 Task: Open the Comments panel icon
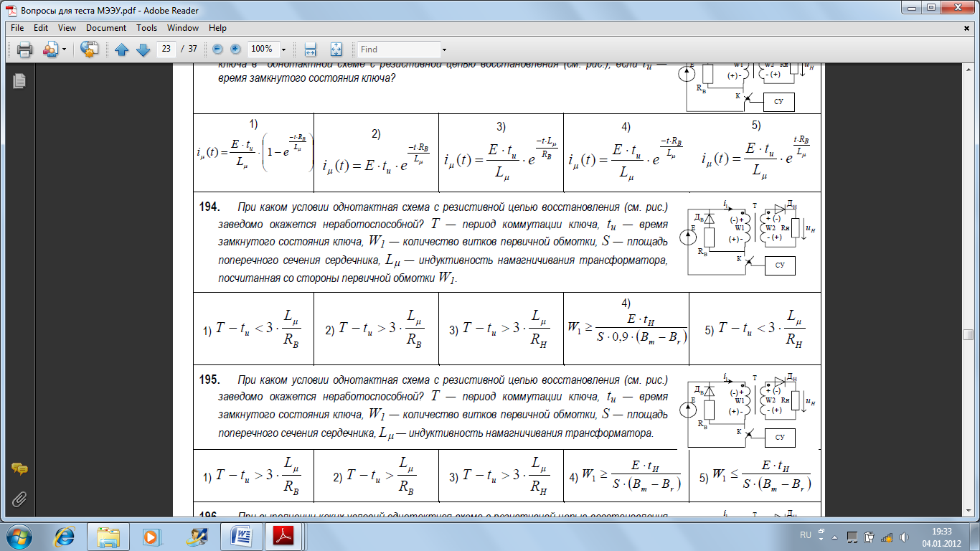tap(19, 469)
